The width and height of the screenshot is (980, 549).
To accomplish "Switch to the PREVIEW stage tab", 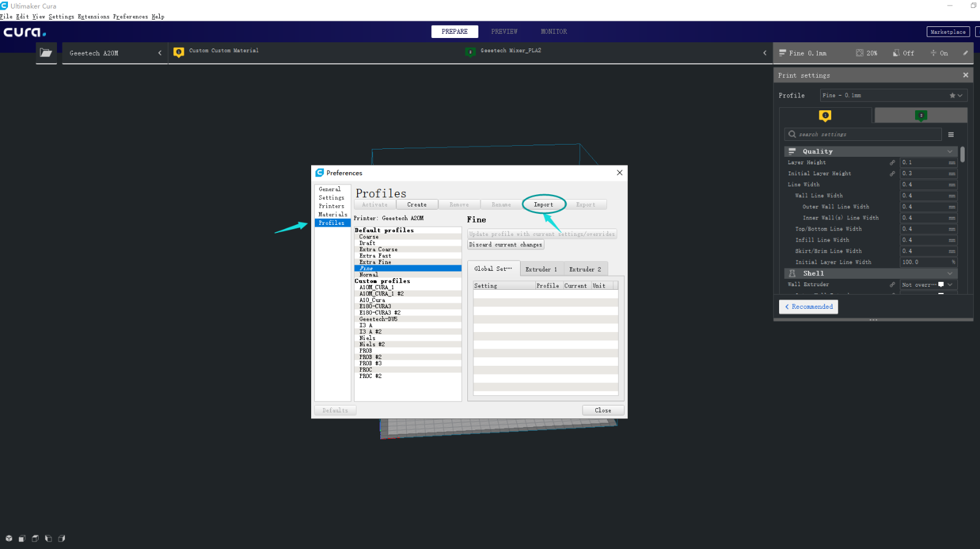I will coord(504,32).
